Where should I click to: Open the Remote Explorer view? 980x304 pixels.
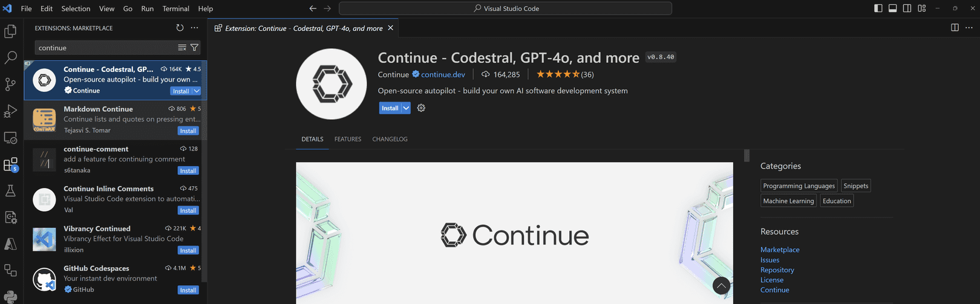point(10,138)
